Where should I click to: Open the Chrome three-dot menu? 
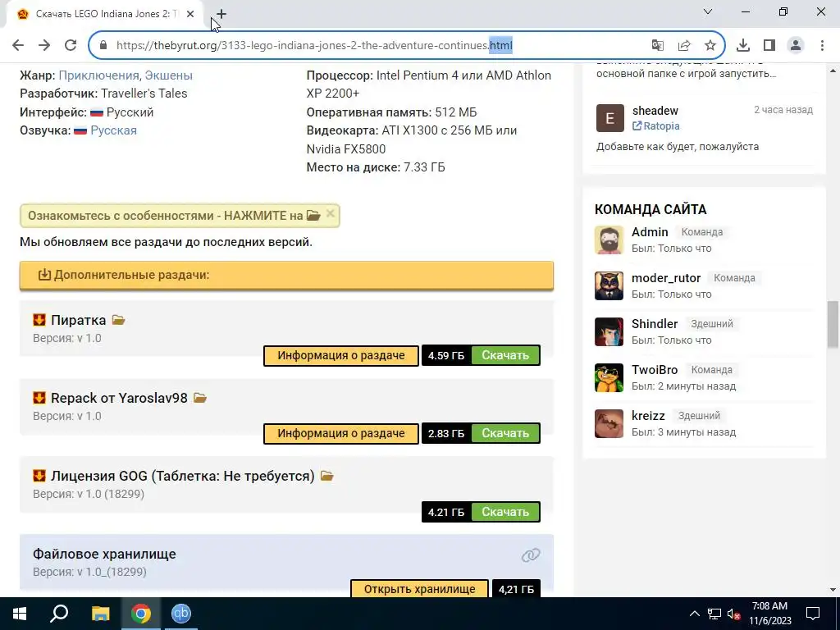coord(822,45)
